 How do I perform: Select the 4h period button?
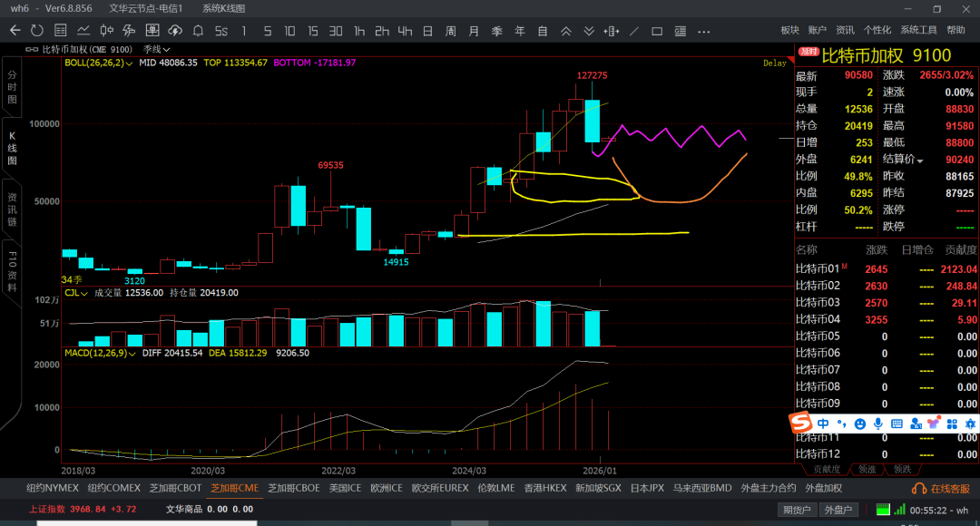pyautogui.click(x=405, y=31)
